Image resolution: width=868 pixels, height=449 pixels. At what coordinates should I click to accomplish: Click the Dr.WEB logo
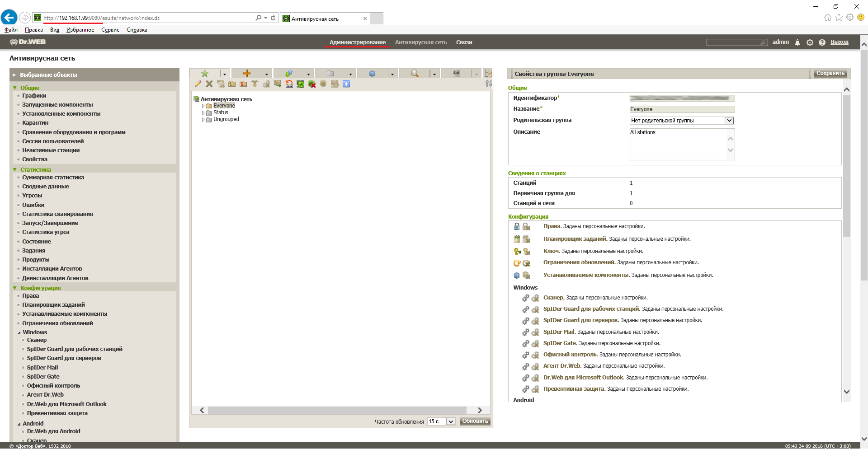click(28, 42)
